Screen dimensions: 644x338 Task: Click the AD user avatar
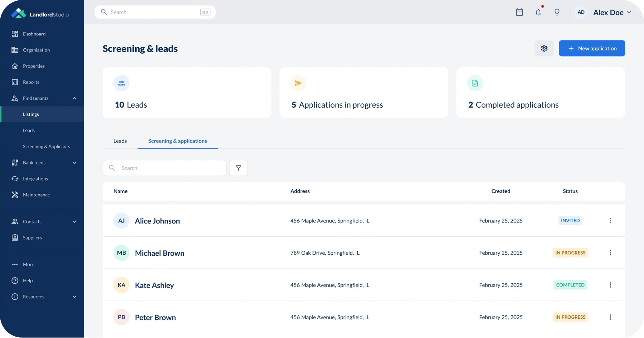[x=581, y=12]
